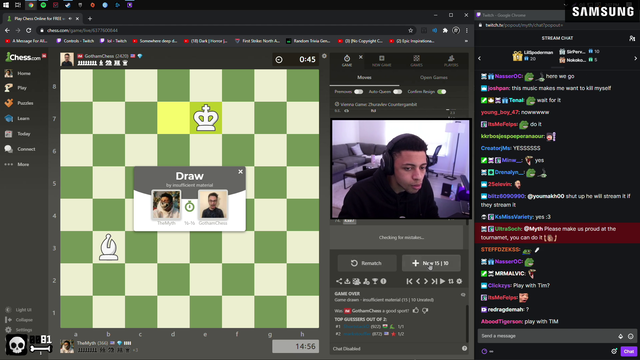Screen dimensions: 640x360
Task: Toggle the Premoves switch
Action: pos(358,92)
